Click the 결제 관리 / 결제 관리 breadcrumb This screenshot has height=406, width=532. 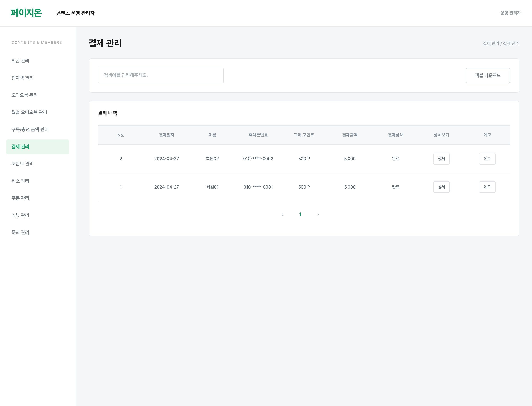click(501, 44)
